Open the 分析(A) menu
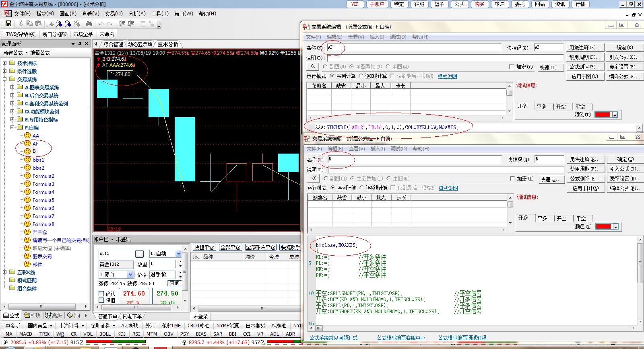 [x=137, y=14]
